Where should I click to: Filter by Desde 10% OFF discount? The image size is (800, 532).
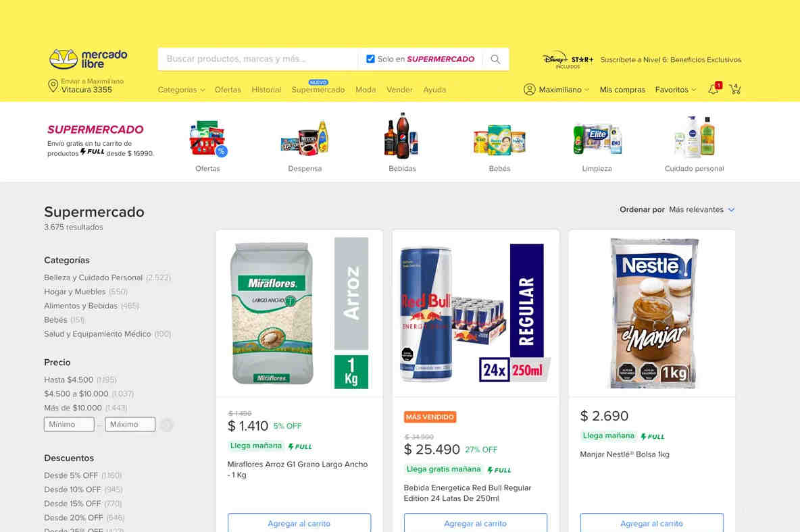[72, 489]
